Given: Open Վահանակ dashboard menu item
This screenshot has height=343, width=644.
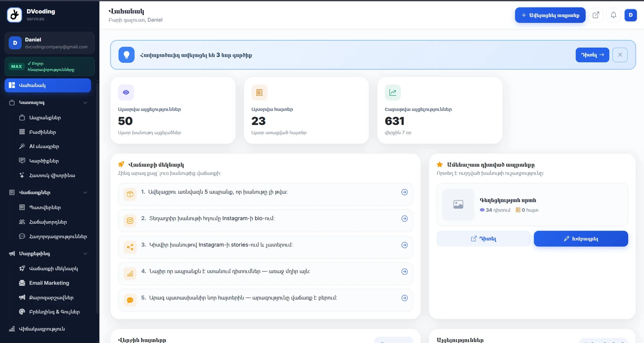Looking at the screenshot, I should point(48,85).
